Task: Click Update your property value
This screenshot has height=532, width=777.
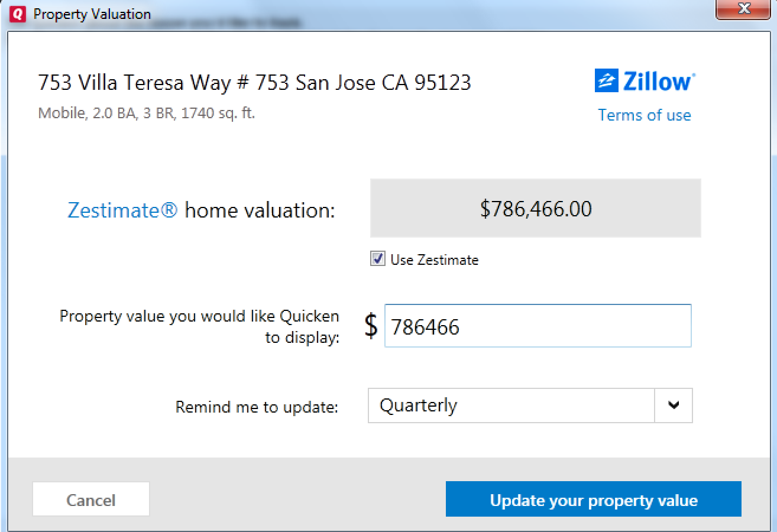Action: click(x=593, y=500)
